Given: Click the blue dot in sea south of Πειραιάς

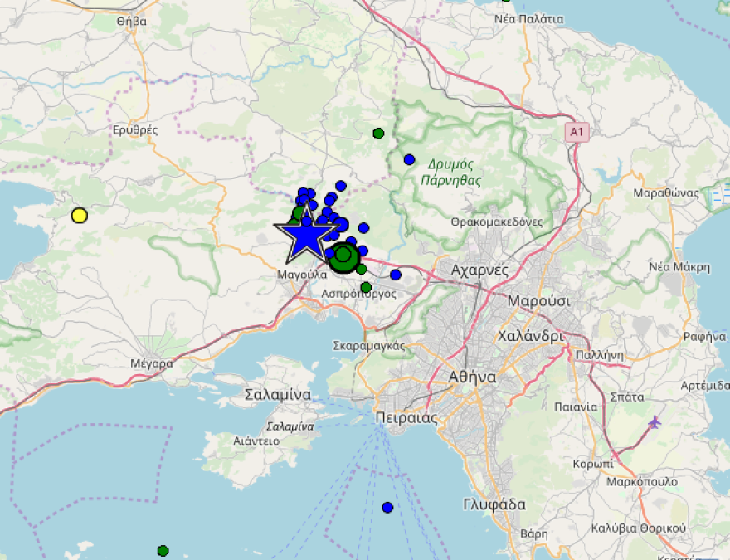Looking at the screenshot, I should tap(387, 507).
